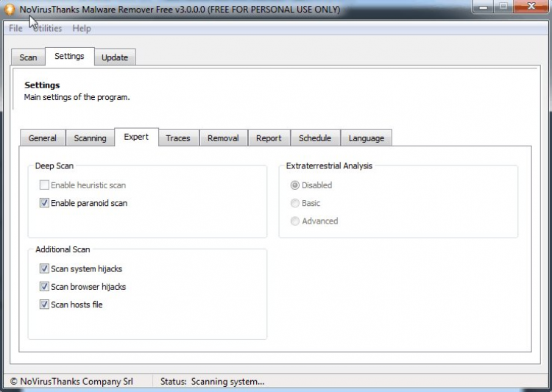Close the Malware Remover window
This screenshot has height=392, width=552.
tap(531, 7)
